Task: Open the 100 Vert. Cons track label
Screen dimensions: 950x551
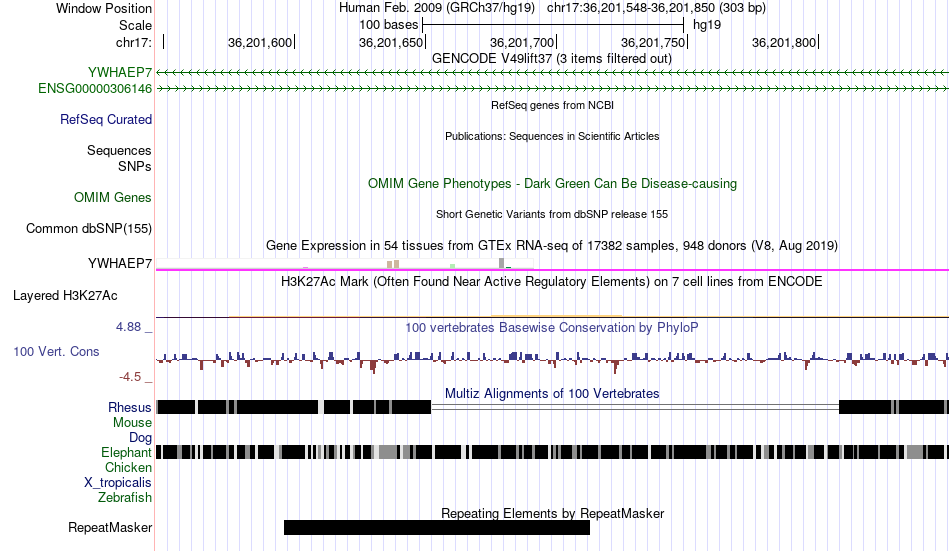Action: [56, 352]
